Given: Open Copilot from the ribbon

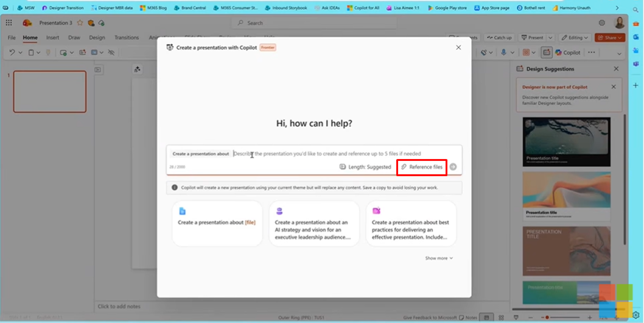Looking at the screenshot, I should click(567, 52).
